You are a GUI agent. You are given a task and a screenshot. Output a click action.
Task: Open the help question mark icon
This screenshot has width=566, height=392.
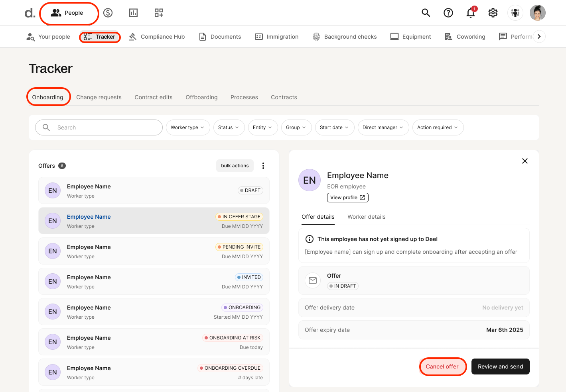click(448, 13)
